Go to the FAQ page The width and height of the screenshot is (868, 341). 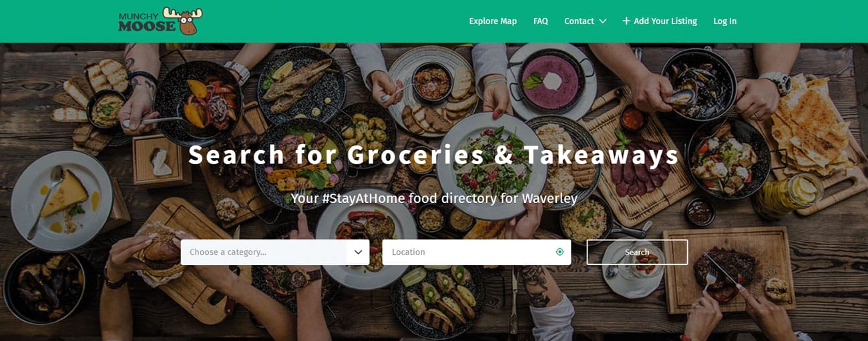[x=541, y=21]
